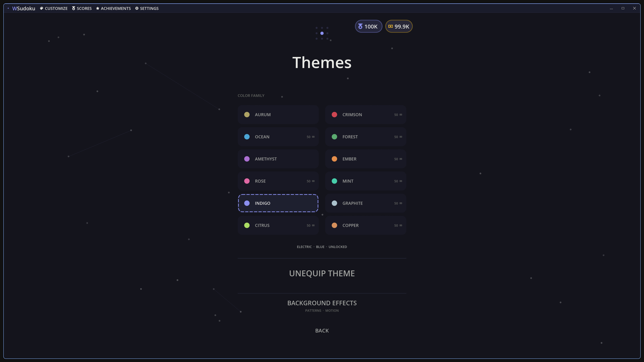Click the medal icon beside SCORES
The width and height of the screenshot is (644, 362).
tap(73, 8)
